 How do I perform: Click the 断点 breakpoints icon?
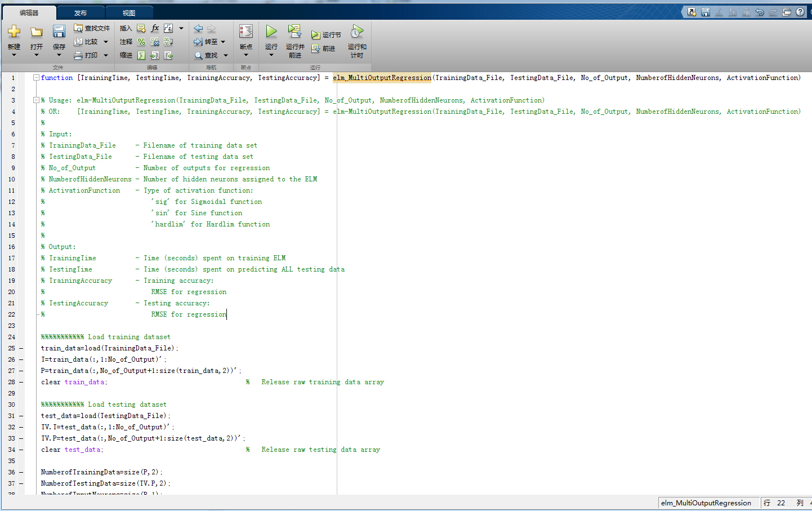pos(246,32)
